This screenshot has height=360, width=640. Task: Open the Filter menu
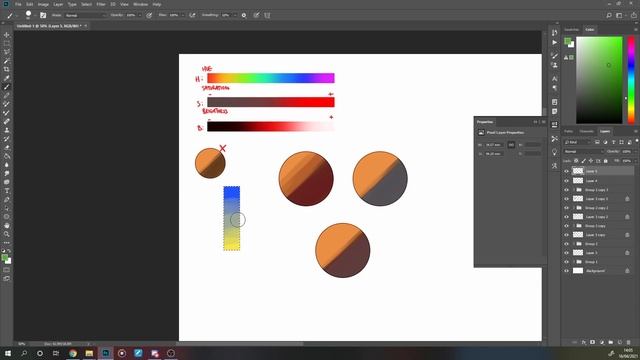(x=101, y=4)
